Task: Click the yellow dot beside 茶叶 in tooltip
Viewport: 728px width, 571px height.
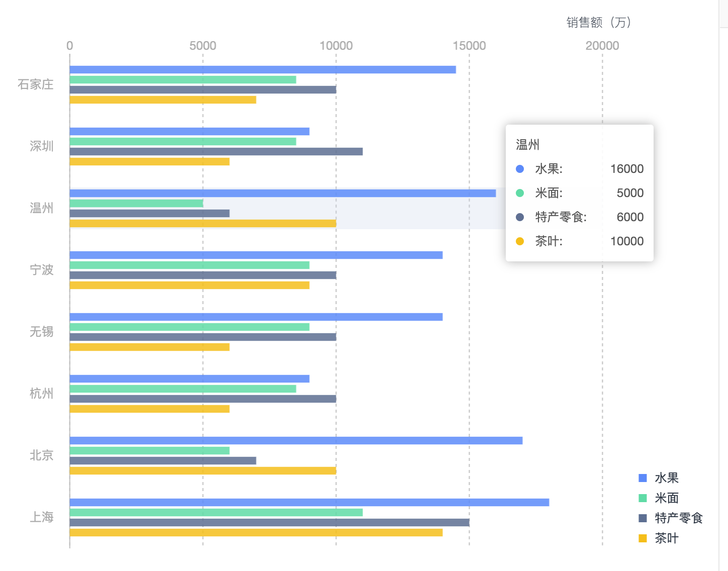Action: point(519,241)
